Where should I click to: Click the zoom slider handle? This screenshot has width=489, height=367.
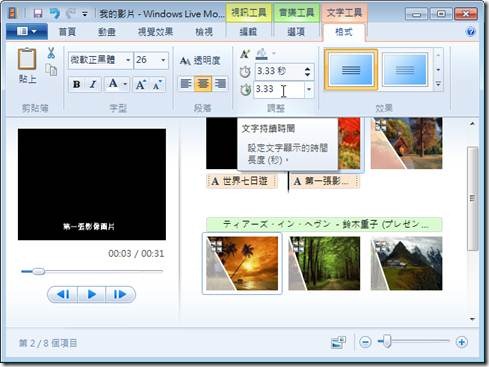pyautogui.click(x=387, y=342)
